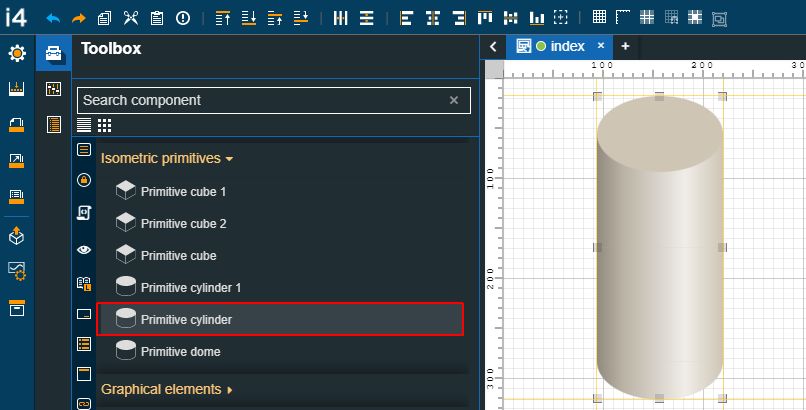The width and height of the screenshot is (806, 410).
Task: Open the sliders panel tab icon
Action: pos(53,89)
